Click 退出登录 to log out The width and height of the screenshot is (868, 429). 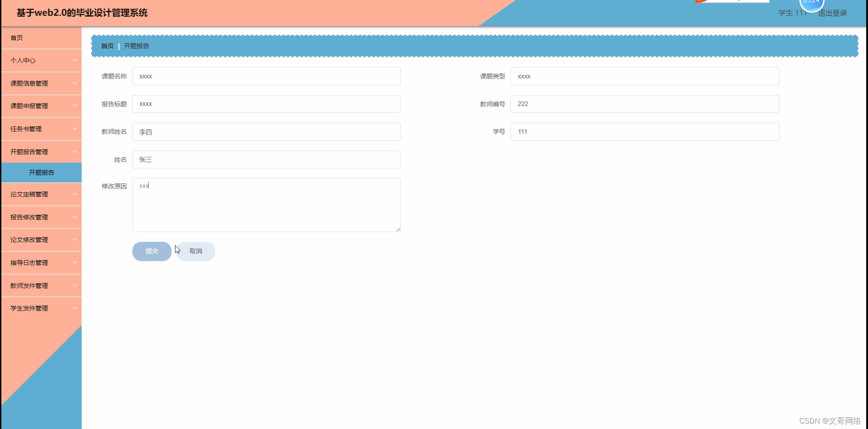832,13
